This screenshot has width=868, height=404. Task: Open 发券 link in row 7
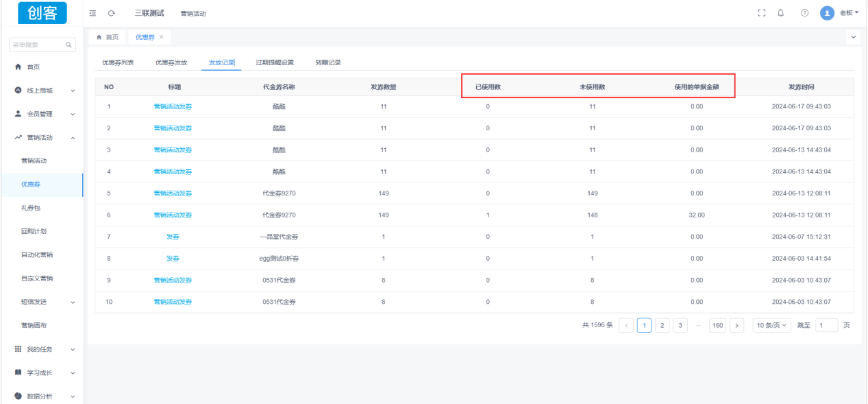pos(173,237)
